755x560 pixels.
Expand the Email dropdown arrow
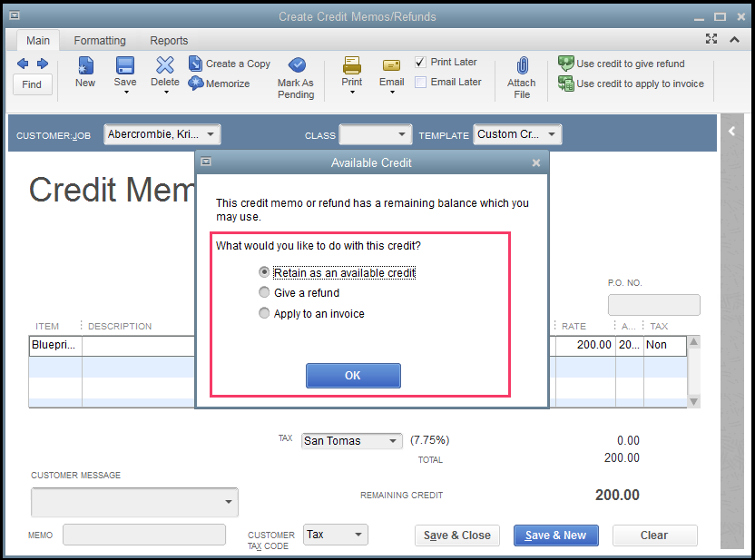(392, 92)
